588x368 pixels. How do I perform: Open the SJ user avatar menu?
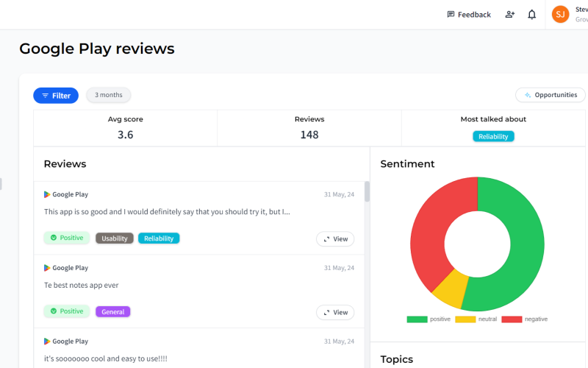tap(560, 15)
